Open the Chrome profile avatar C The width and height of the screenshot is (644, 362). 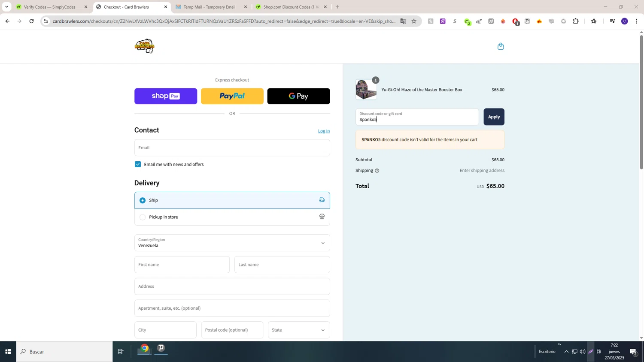pos(625,21)
